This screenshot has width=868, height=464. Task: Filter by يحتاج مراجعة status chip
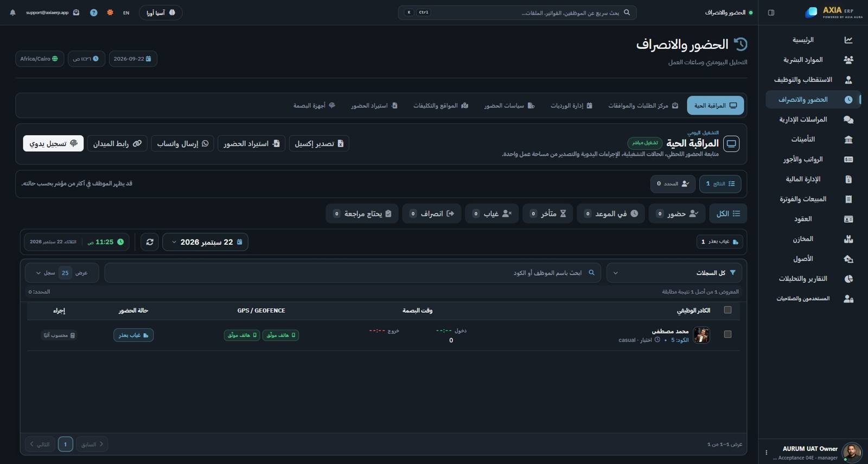point(362,214)
